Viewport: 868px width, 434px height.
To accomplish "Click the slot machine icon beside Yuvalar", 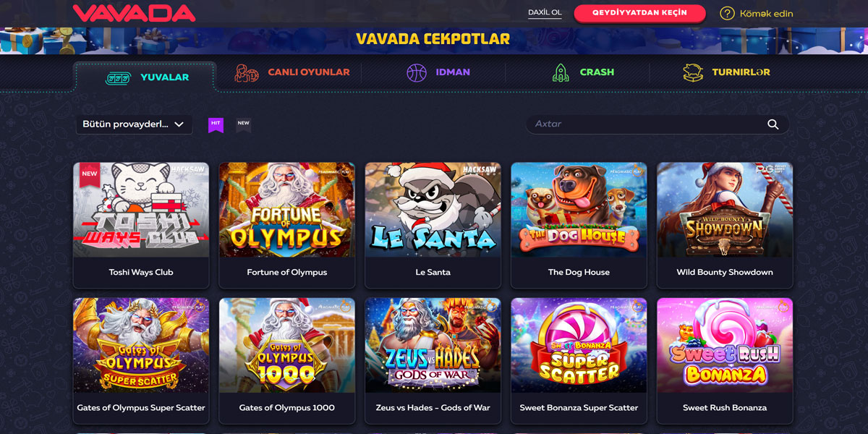I will (x=117, y=77).
